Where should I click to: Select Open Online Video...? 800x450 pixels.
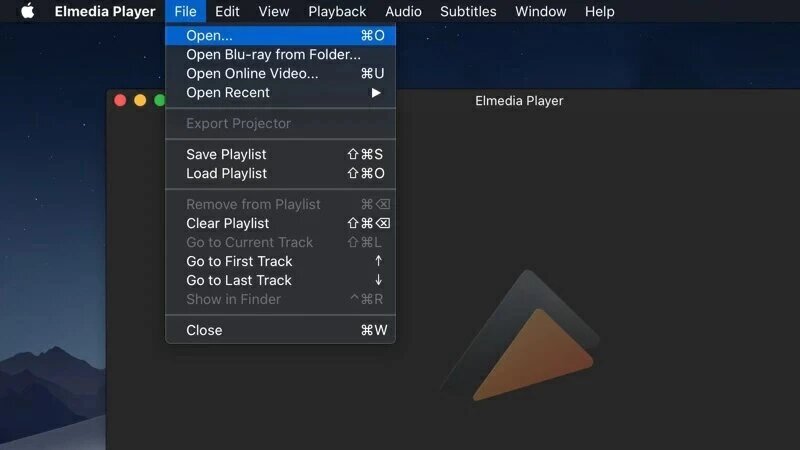(x=280, y=73)
